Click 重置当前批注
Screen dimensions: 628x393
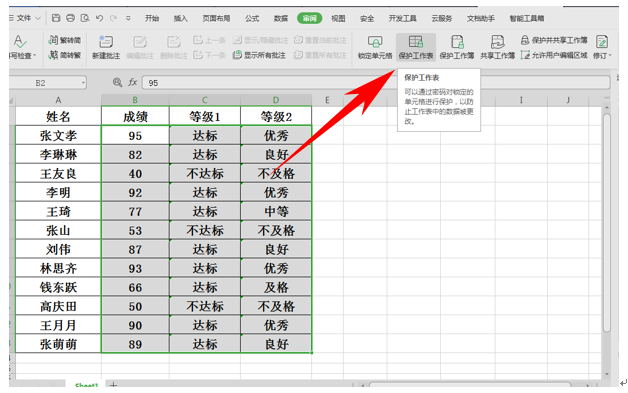tap(320, 40)
